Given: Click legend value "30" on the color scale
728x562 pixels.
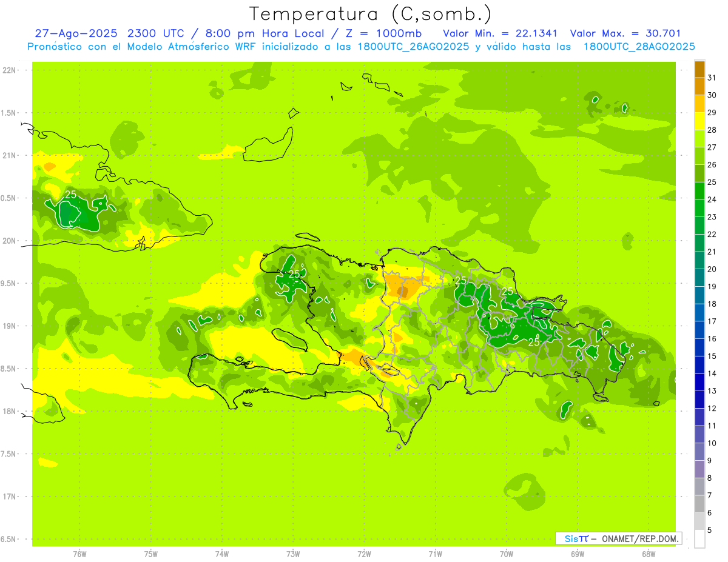Looking at the screenshot, I should coord(712,95).
